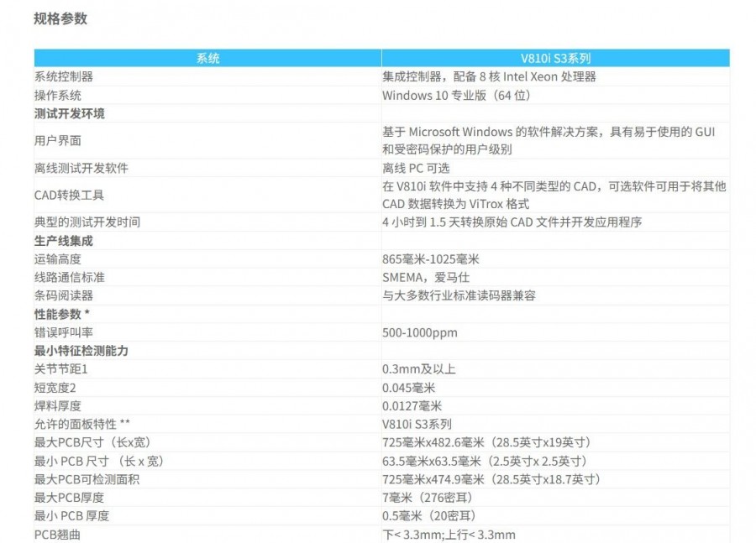Viewport: 756px width, 543px height.
Task: Select the 典型的测试开发时间 row label
Action: click(x=87, y=222)
